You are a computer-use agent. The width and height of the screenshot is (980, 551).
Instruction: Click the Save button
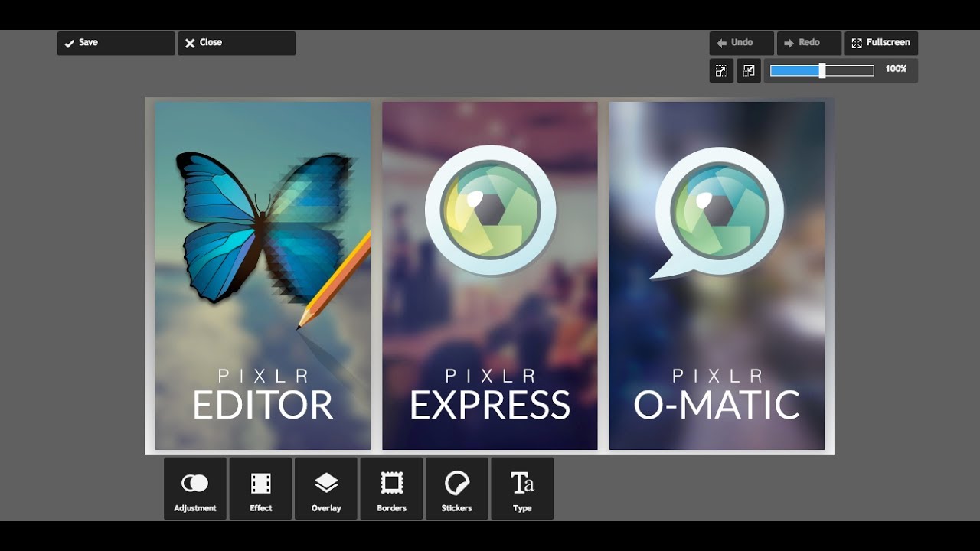[x=116, y=43]
